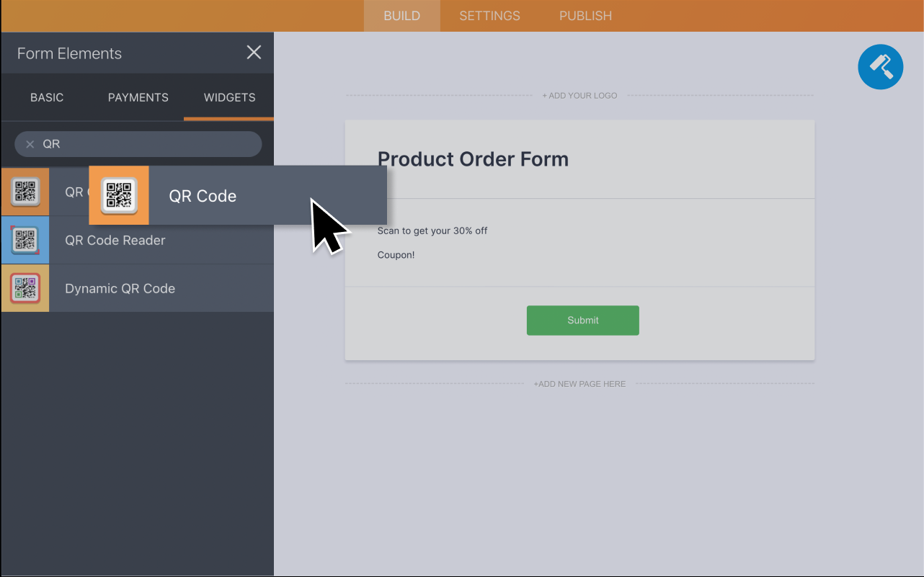Click the orange icon beside Dynamic QR Code
The image size is (924, 577).
point(25,288)
